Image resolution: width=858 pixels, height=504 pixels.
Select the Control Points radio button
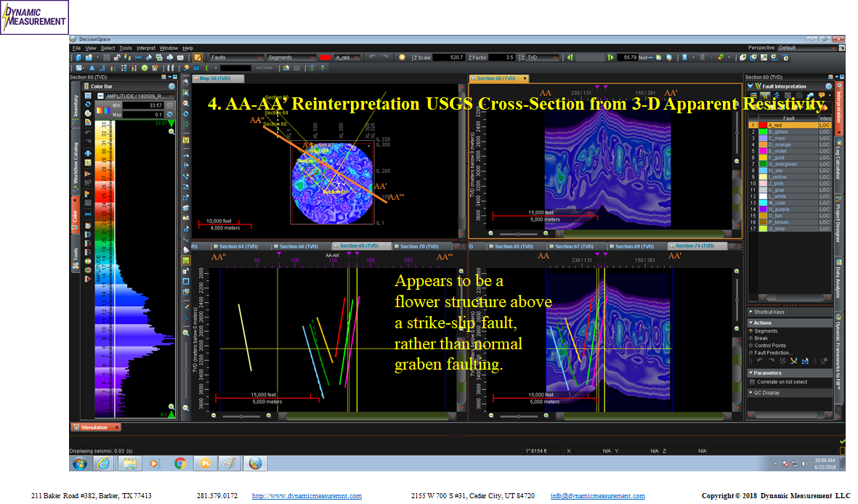coord(750,345)
